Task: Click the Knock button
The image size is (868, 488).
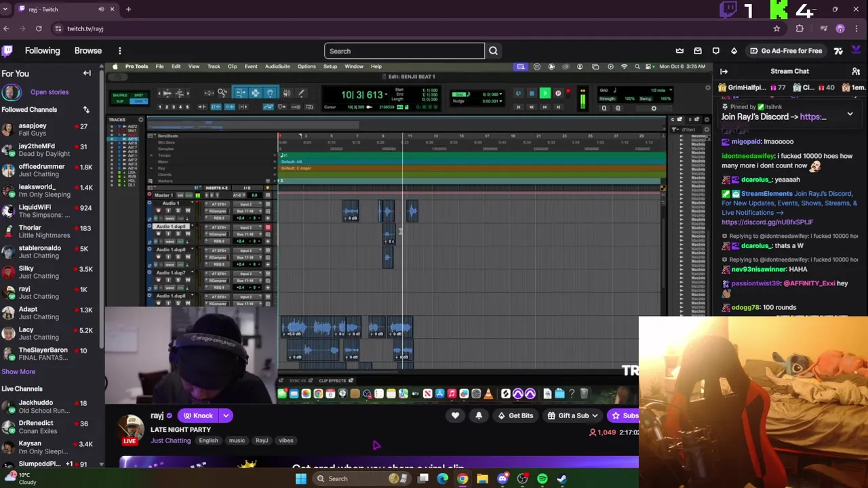Action: tap(198, 415)
